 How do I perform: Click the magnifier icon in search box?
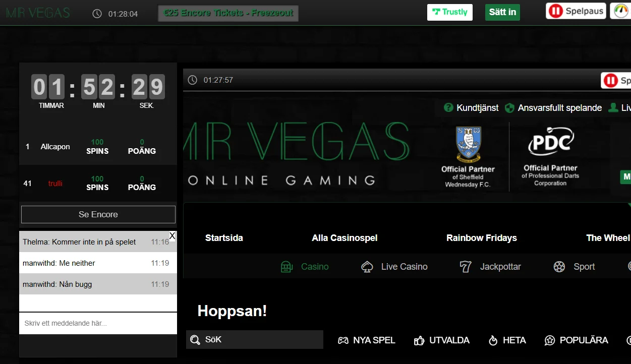[x=195, y=340]
